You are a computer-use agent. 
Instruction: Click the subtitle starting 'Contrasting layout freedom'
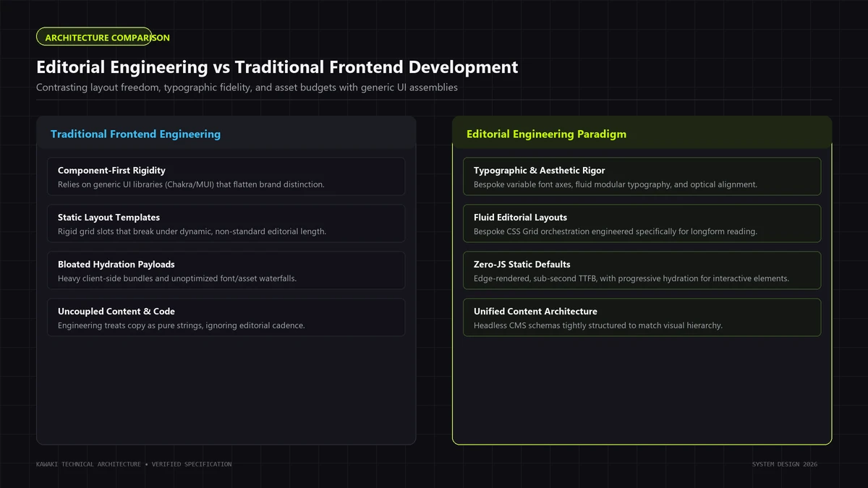(247, 87)
